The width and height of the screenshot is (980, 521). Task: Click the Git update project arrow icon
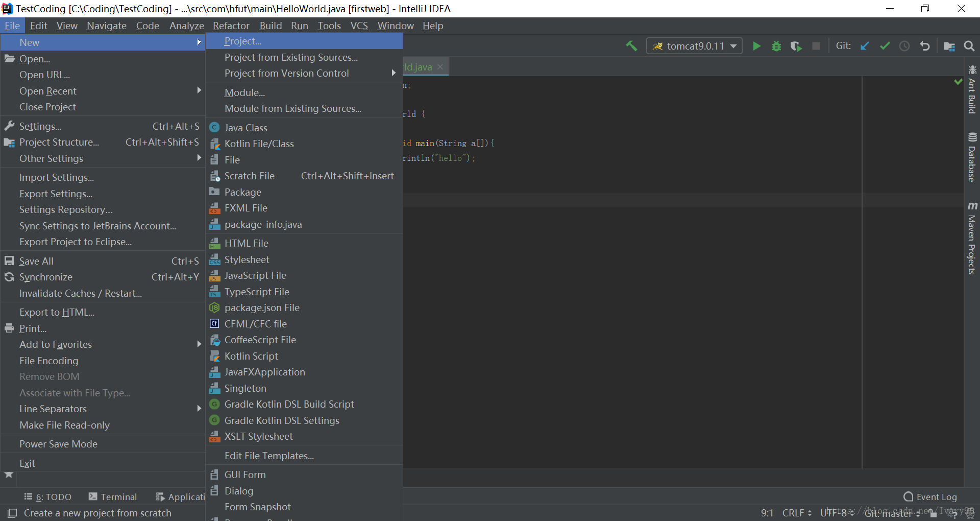(865, 46)
